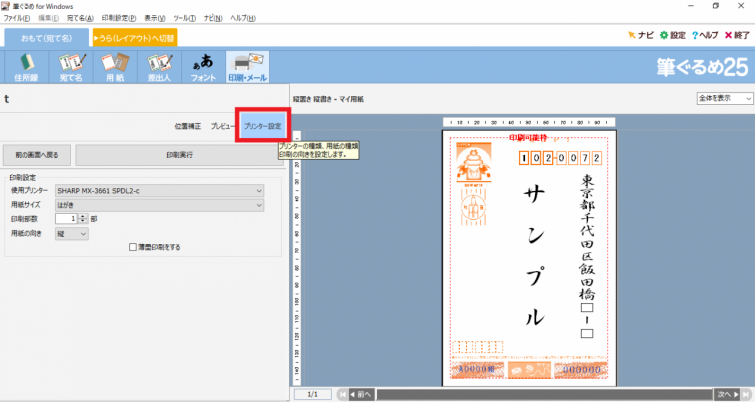The image size is (755, 402).
Task: Open the フォント font tool
Action: [x=203, y=67]
